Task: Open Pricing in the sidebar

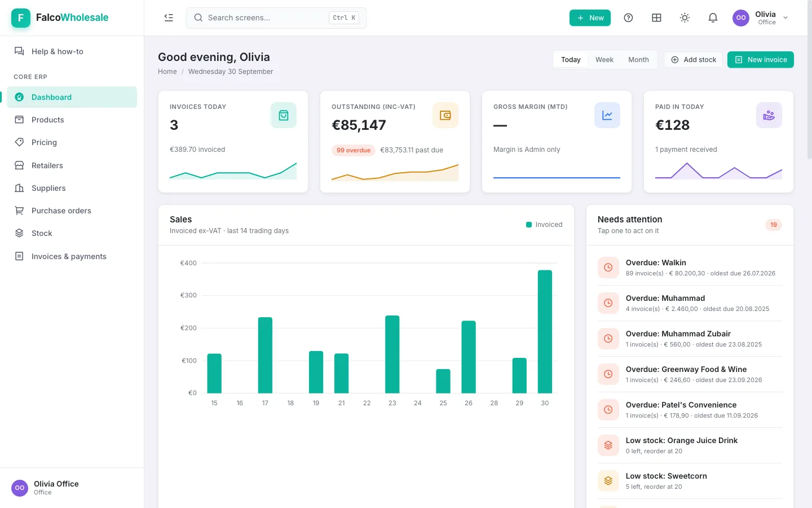Action: 72,142
